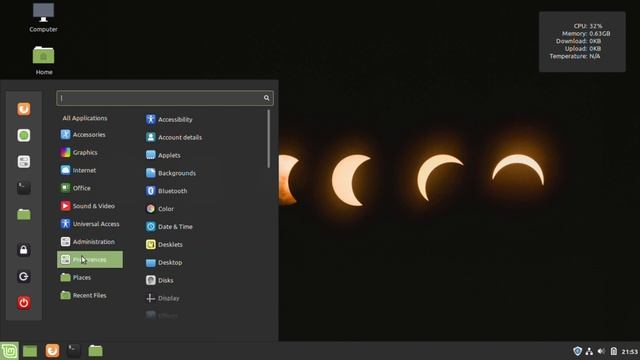Launch Software Manager from the menu sidebar
The width and height of the screenshot is (640, 360).
pos(24,136)
